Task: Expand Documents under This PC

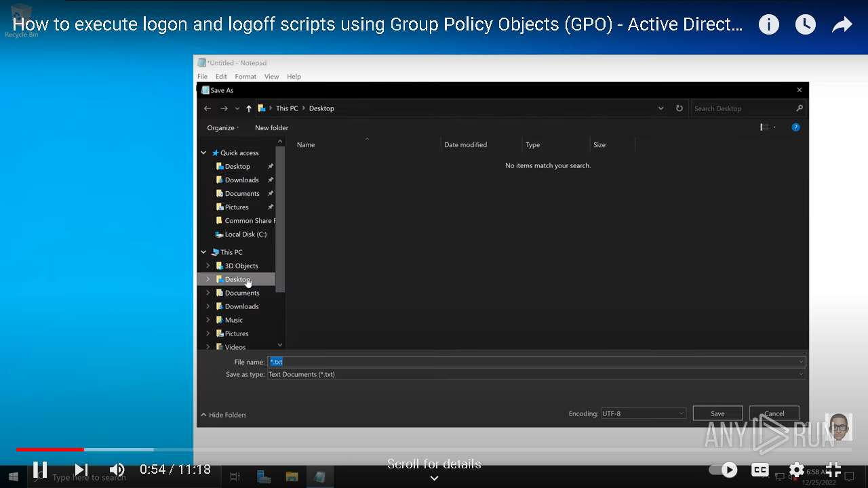Action: coord(208,293)
